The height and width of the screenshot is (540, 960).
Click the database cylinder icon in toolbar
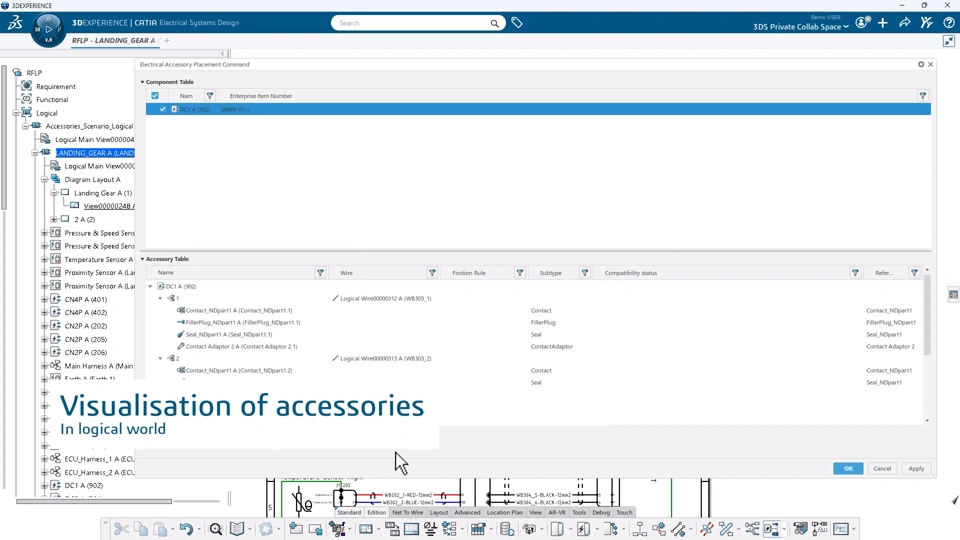pyautogui.click(x=506, y=528)
